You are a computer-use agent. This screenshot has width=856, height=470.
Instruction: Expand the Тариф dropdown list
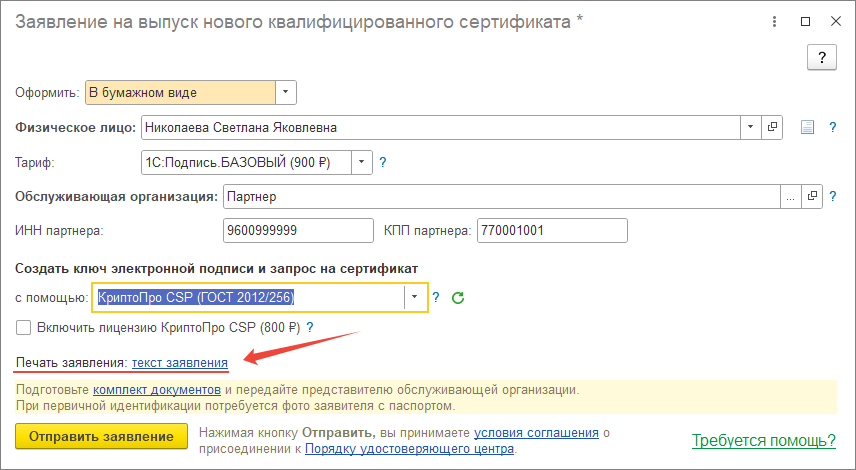362,162
